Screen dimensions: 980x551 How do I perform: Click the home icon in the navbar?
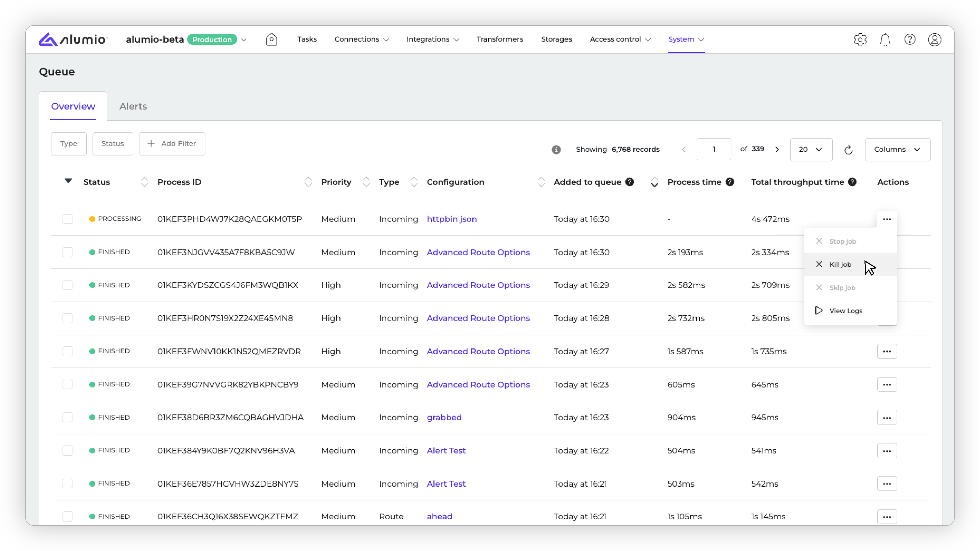pos(271,39)
